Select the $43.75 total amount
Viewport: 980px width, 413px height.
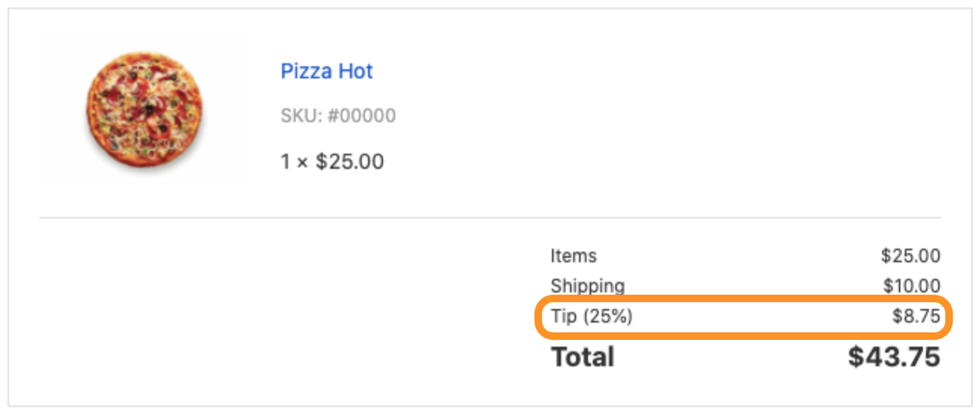pos(894,356)
